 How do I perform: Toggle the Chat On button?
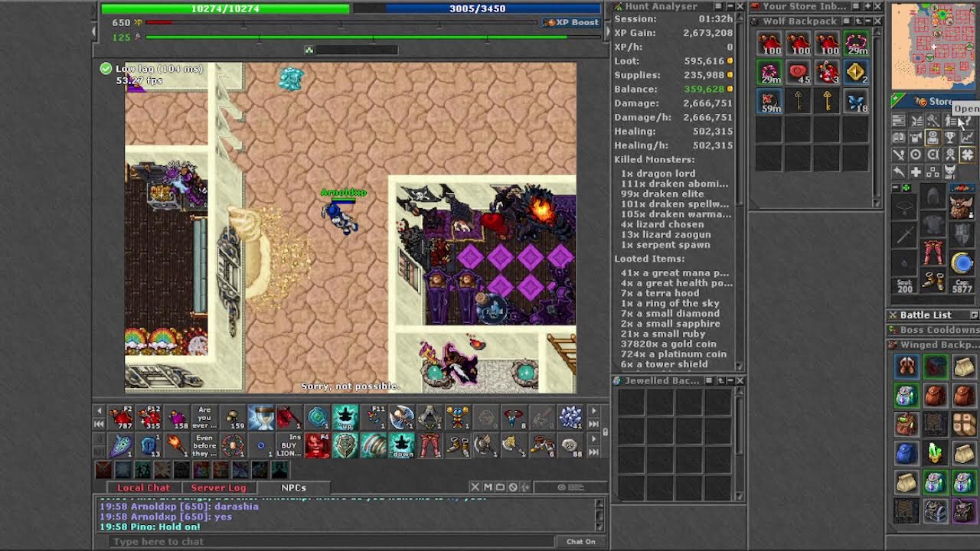[580, 541]
